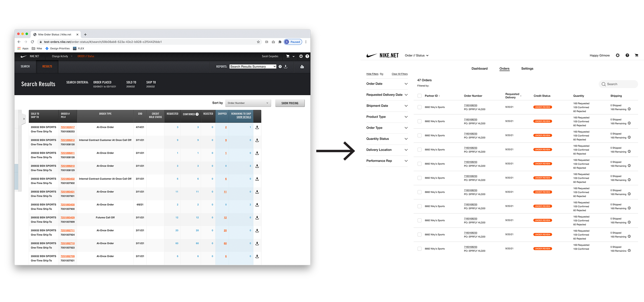Open cart icon in new NIKE.NET header

[636, 56]
